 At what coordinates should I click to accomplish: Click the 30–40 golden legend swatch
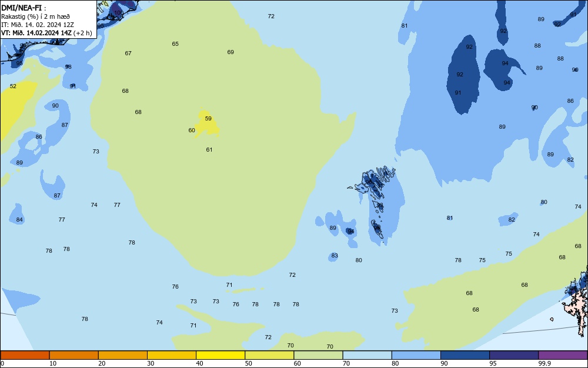172,355
